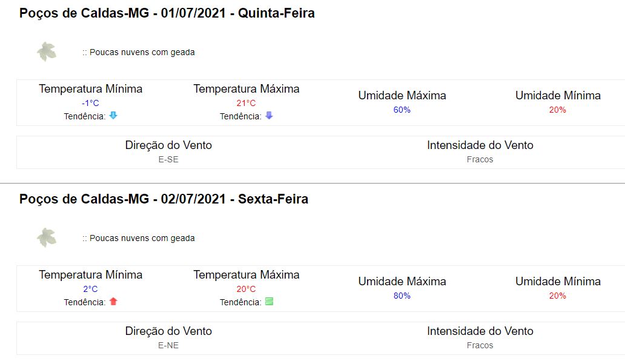Image resolution: width=625 pixels, height=364 pixels.
Task: Click the 2°C minimum temperature on Friday
Action: pos(90,289)
